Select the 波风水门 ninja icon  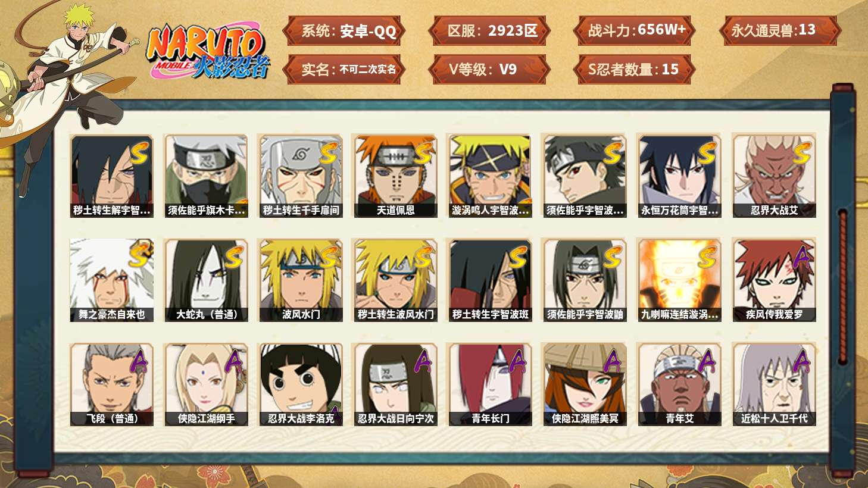(301, 280)
